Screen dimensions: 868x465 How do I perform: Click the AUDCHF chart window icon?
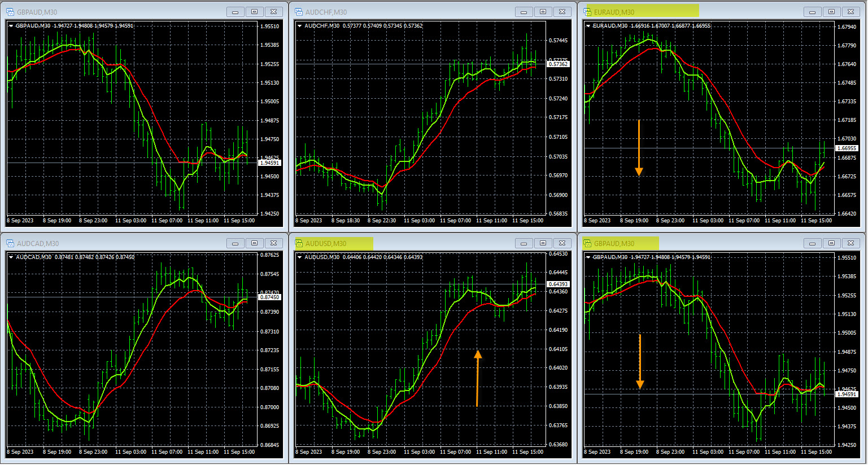(299, 12)
